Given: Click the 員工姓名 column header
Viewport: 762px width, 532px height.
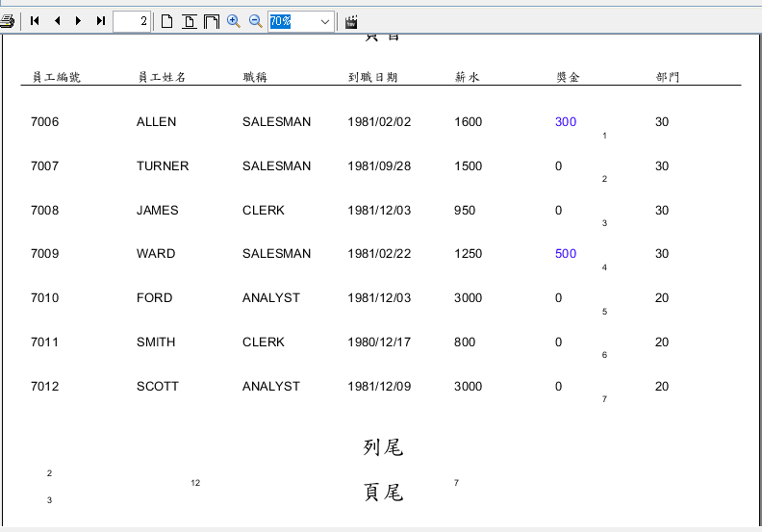Looking at the screenshot, I should pos(162,77).
